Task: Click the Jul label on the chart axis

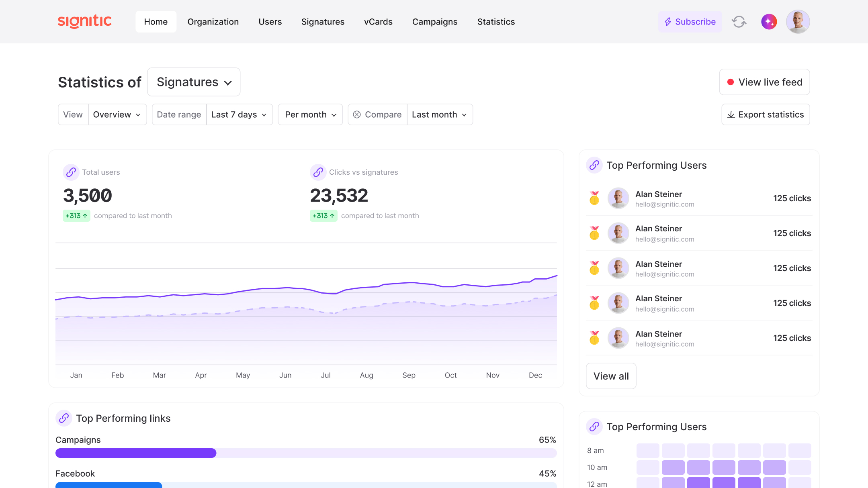Action: (x=325, y=375)
